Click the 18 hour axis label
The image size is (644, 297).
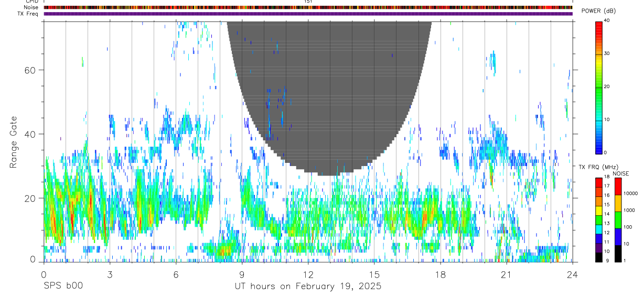tap(440, 274)
